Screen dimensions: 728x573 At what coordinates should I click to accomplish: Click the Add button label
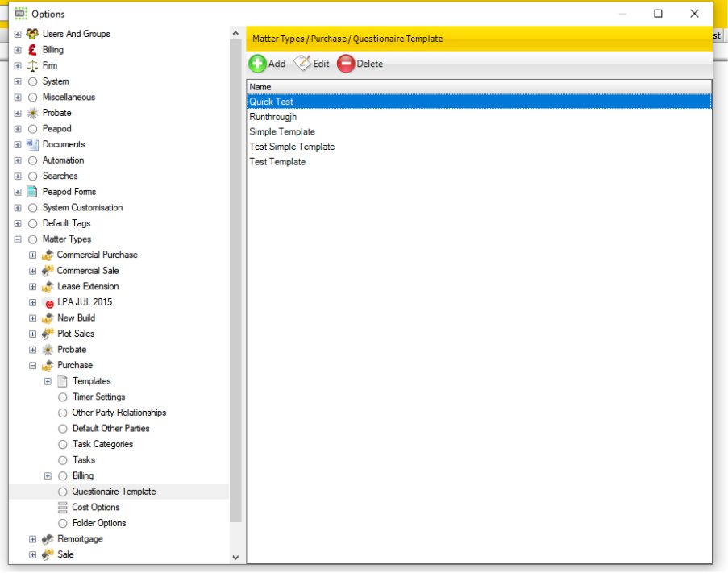coord(277,64)
